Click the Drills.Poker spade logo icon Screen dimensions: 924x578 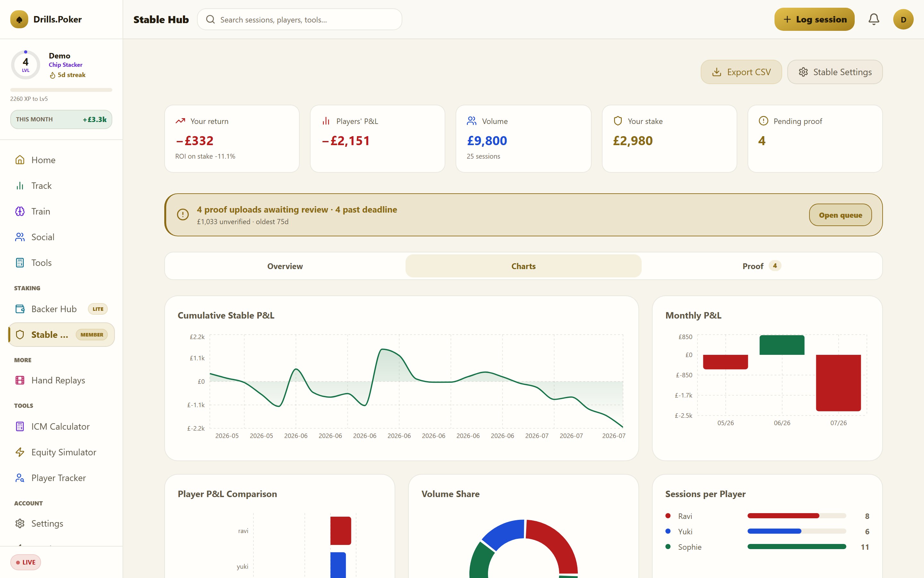pyautogui.click(x=19, y=20)
